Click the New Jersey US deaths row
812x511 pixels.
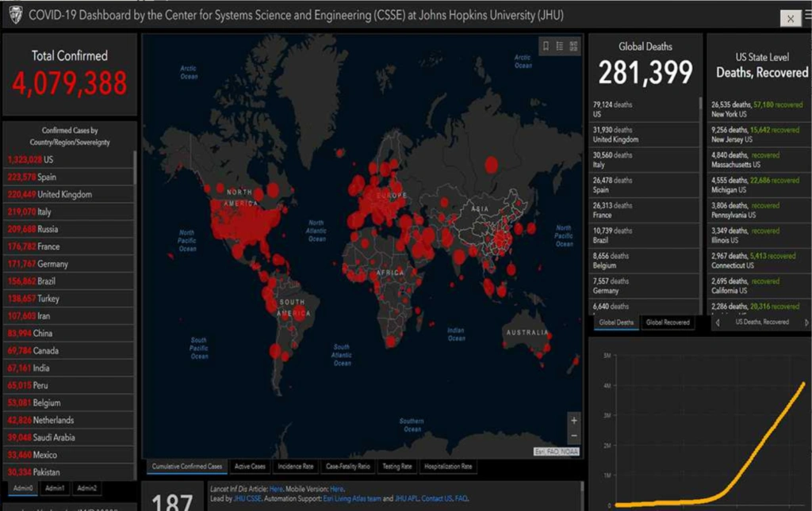759,135
